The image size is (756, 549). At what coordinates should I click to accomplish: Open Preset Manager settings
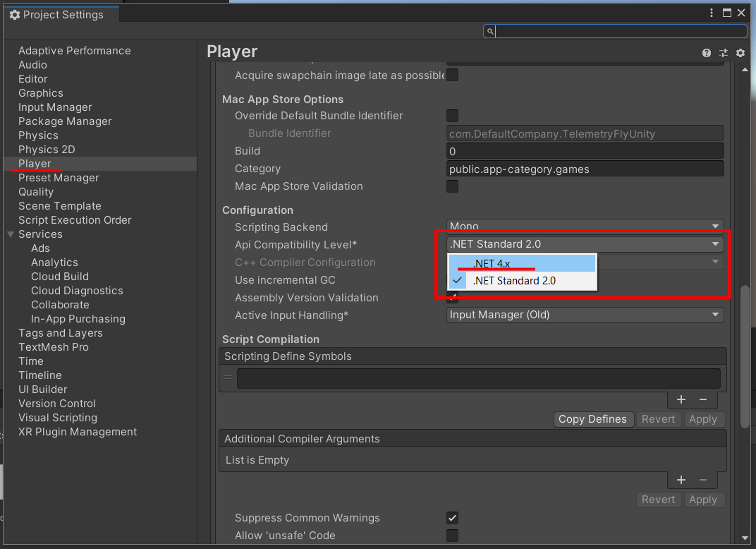(59, 178)
